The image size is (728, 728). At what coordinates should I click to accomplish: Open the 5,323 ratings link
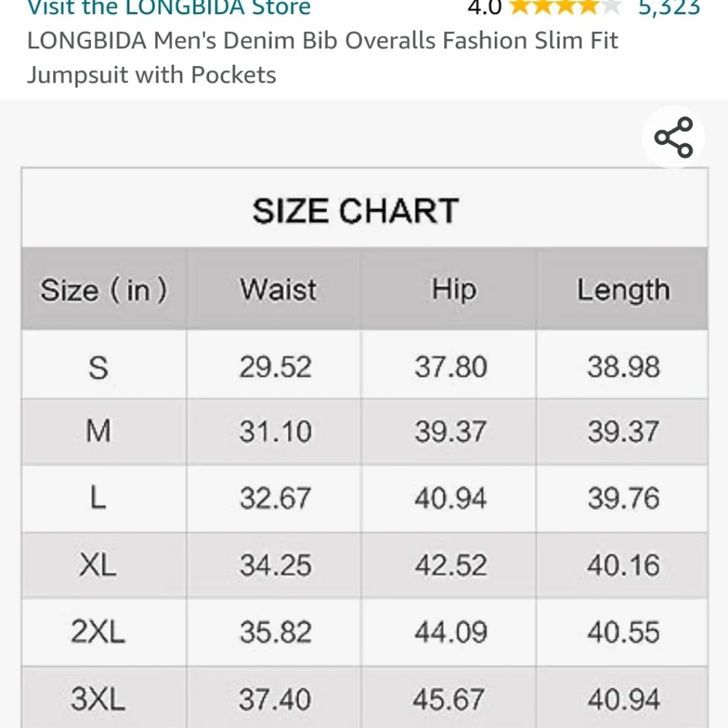(670, 7)
